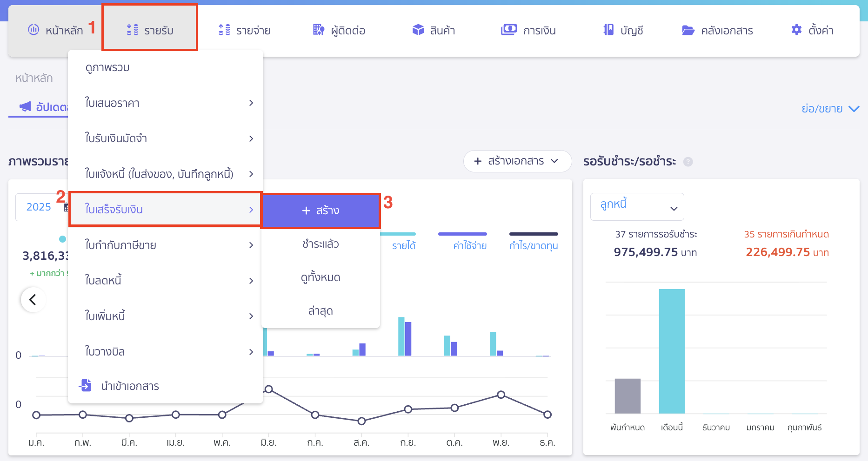Viewport: 868px width, 461px height.
Task: Open the คลังเอกสาร document folder icon
Action: click(688, 30)
